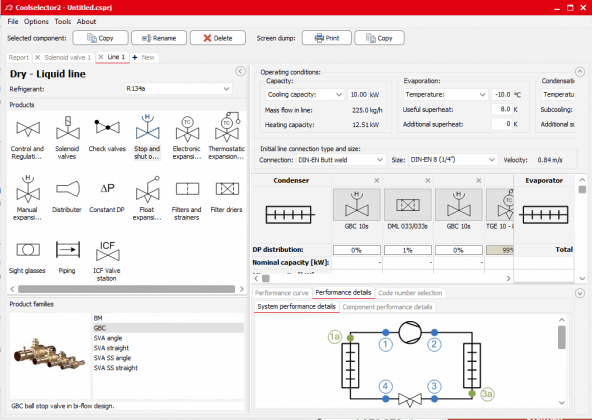The width and height of the screenshot is (592, 420).
Task: Open the Refrigerant R134a dropdown
Action: (178, 89)
